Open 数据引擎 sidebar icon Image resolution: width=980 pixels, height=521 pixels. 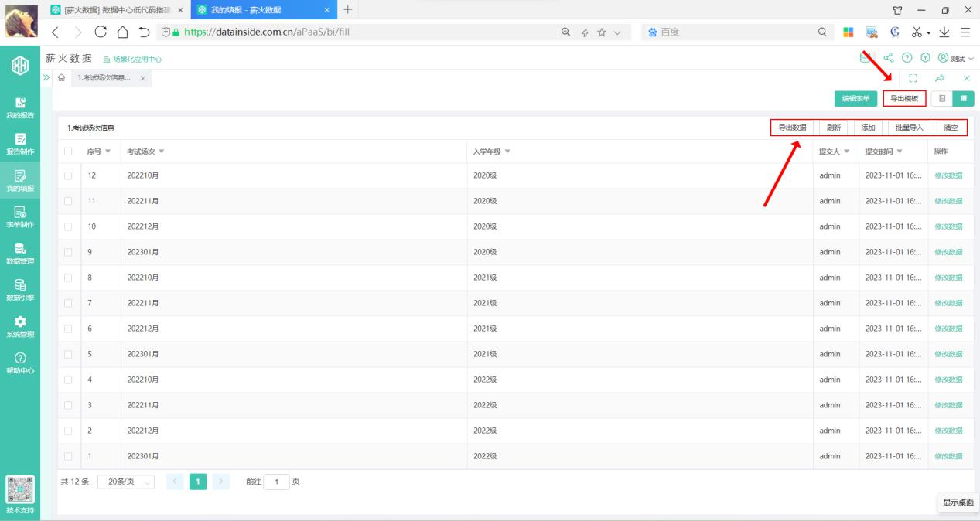[x=20, y=290]
